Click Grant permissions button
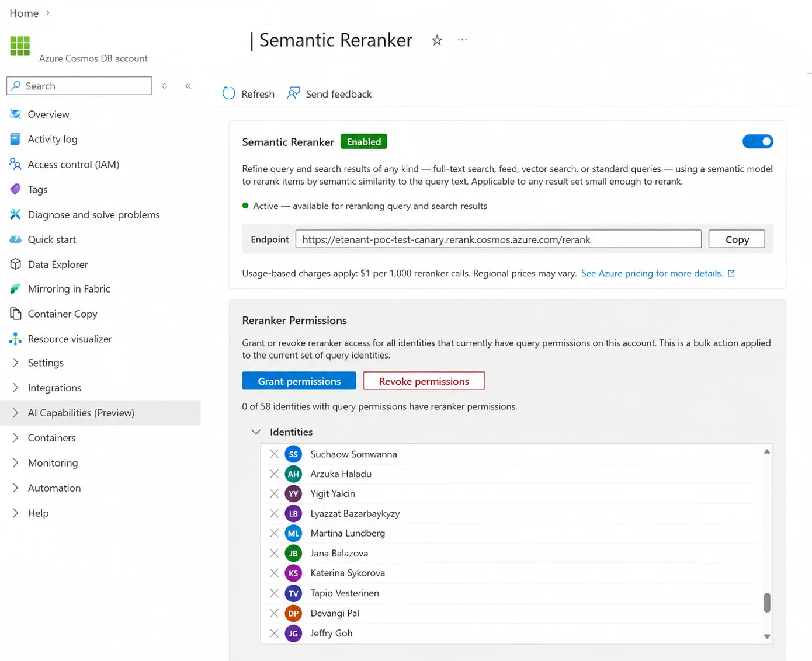The height and width of the screenshot is (661, 812). 299,381
